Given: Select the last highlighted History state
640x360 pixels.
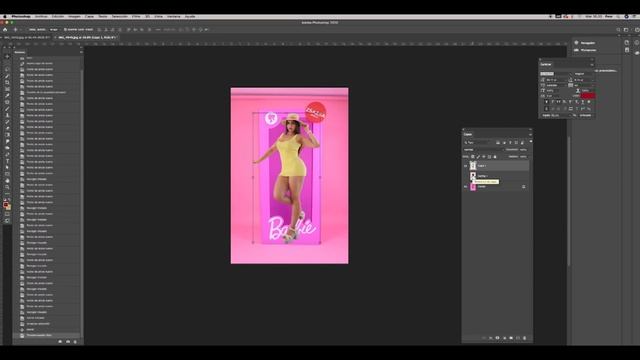Looking at the screenshot, I should click(47, 335).
